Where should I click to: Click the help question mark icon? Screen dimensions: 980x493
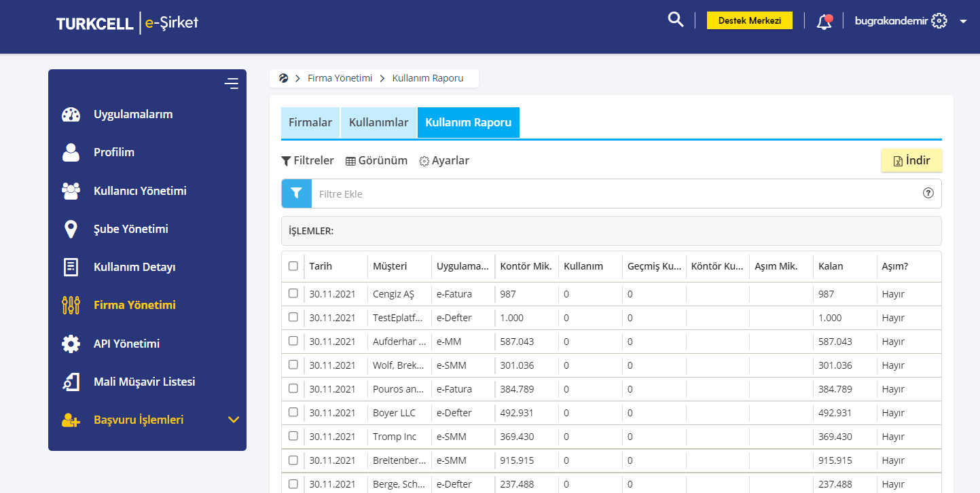pyautogui.click(x=928, y=193)
